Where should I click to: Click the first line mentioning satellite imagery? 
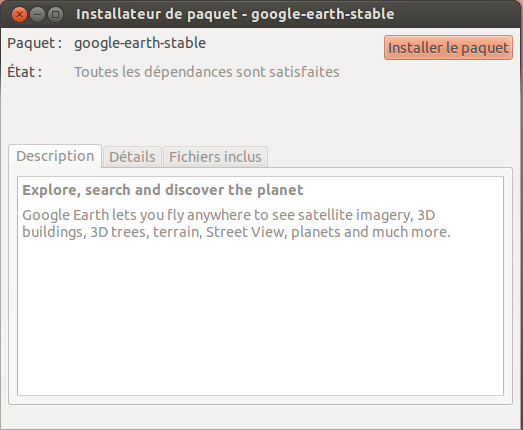point(228,215)
